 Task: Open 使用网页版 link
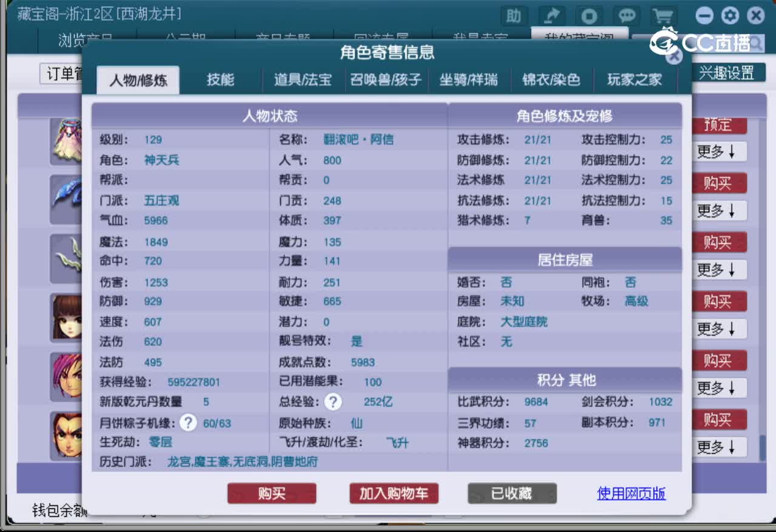coord(630,493)
